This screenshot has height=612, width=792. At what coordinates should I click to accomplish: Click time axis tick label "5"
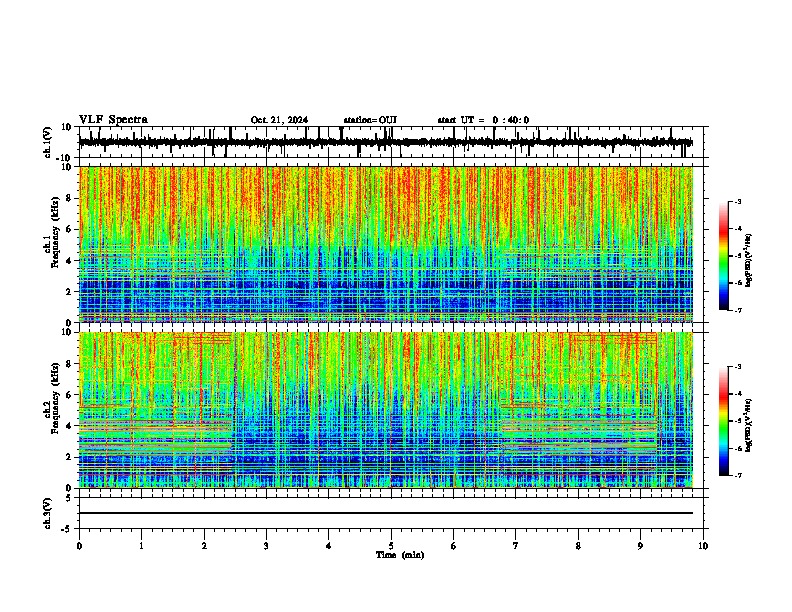coord(391,546)
